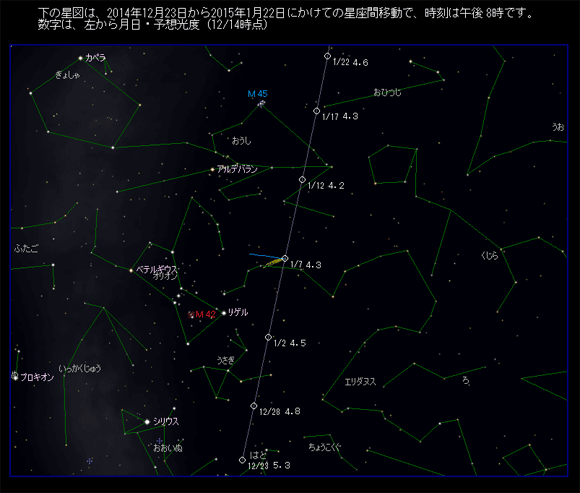The width and height of the screenshot is (580, 493).
Task: Click the はと constellation label
Action: 258,455
